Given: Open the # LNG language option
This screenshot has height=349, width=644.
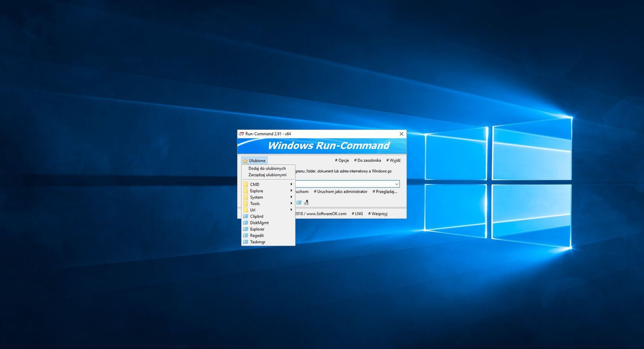Looking at the screenshot, I should click(x=357, y=214).
